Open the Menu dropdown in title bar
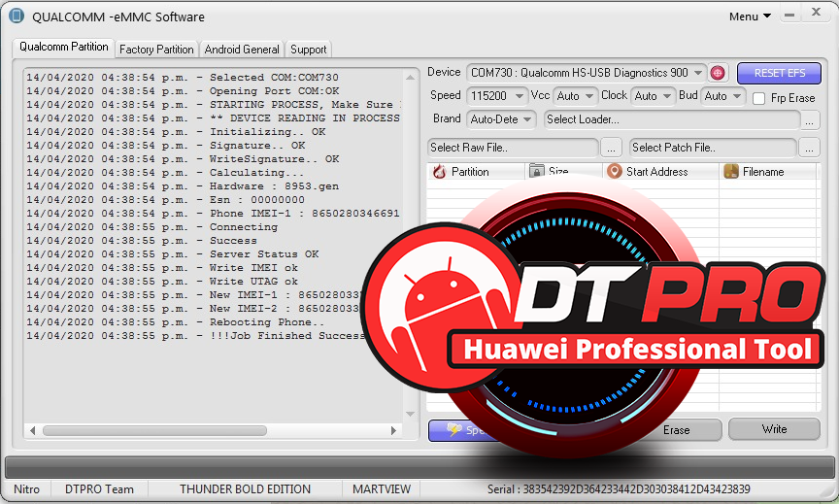The height and width of the screenshot is (504, 839). tap(750, 17)
